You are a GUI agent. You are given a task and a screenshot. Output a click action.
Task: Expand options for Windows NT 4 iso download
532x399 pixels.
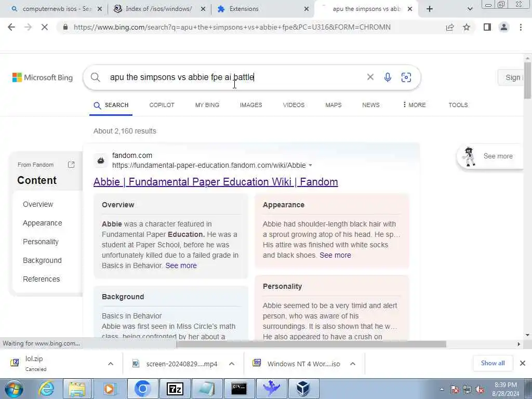[x=353, y=364]
